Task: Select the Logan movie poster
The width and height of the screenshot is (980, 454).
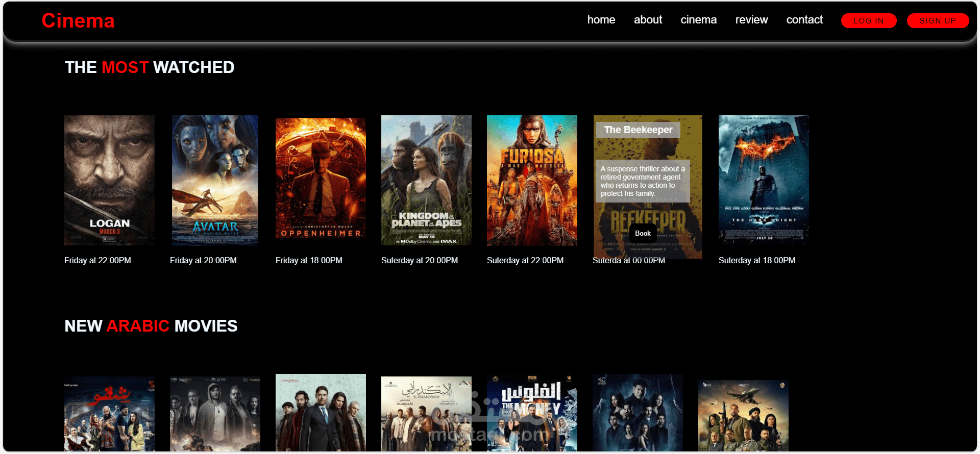Action: pyautogui.click(x=109, y=180)
